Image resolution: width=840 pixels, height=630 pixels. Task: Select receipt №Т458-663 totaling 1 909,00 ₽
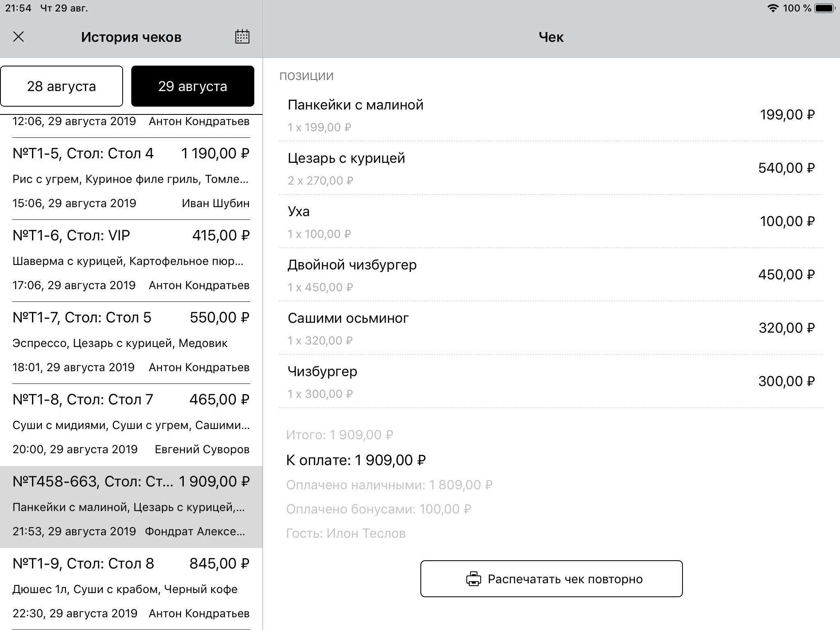(131, 507)
